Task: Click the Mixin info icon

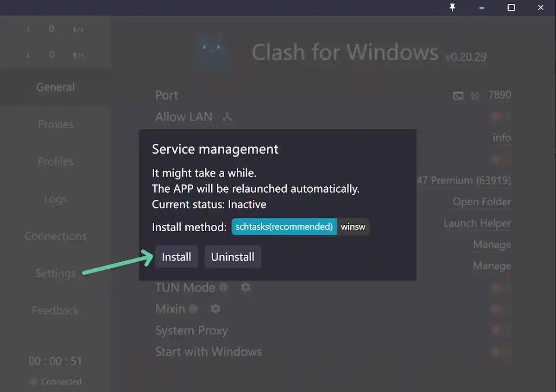Action: [193, 309]
